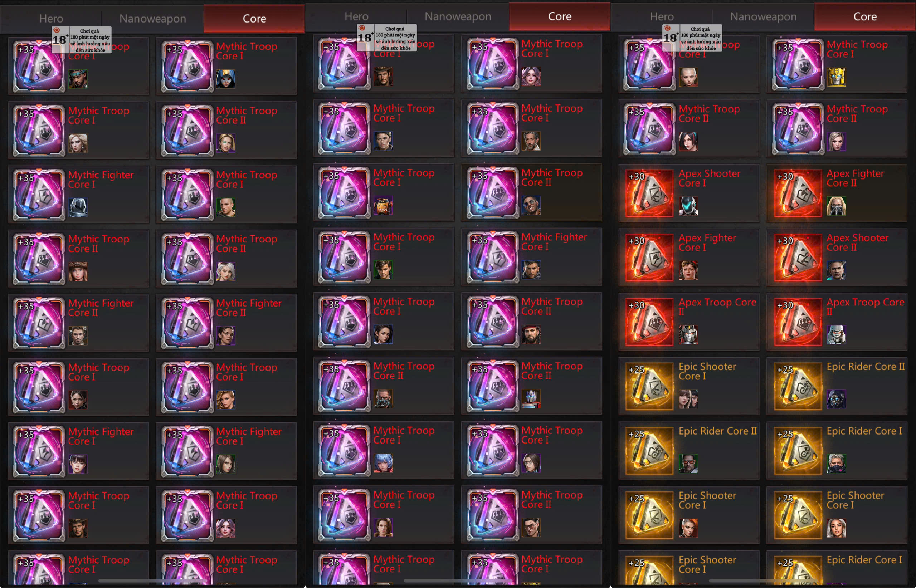Viewport: 916px width, 588px height.
Task: Switch to Nanoweapon tab in the middle panel
Action: (458, 16)
